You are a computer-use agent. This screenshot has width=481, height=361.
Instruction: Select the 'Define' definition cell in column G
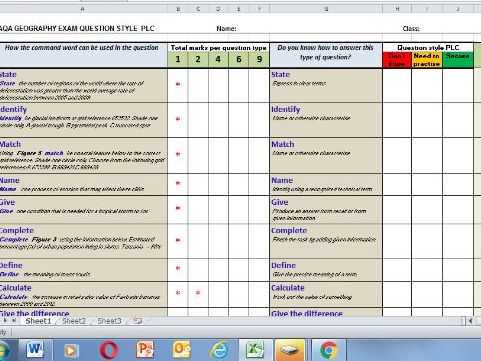click(326, 270)
